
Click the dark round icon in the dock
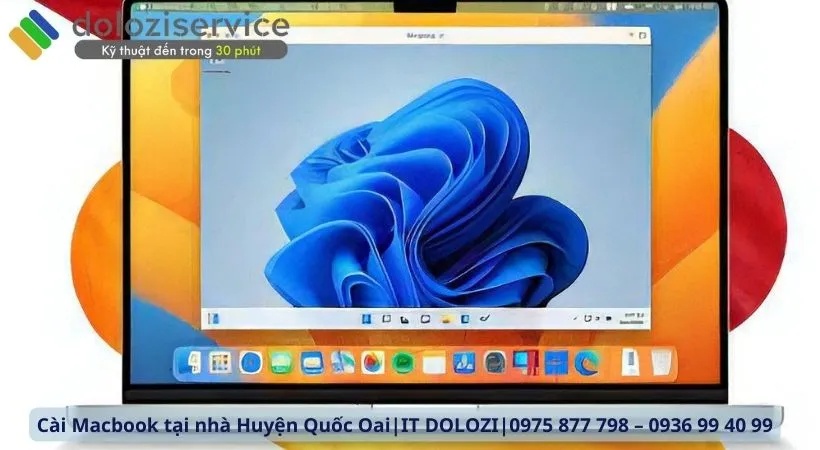point(495,363)
